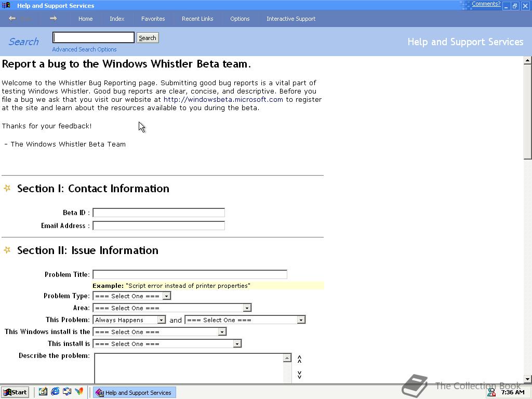The width and height of the screenshot is (532, 399).
Task: Click the star icon beside Section I
Action: point(7,188)
